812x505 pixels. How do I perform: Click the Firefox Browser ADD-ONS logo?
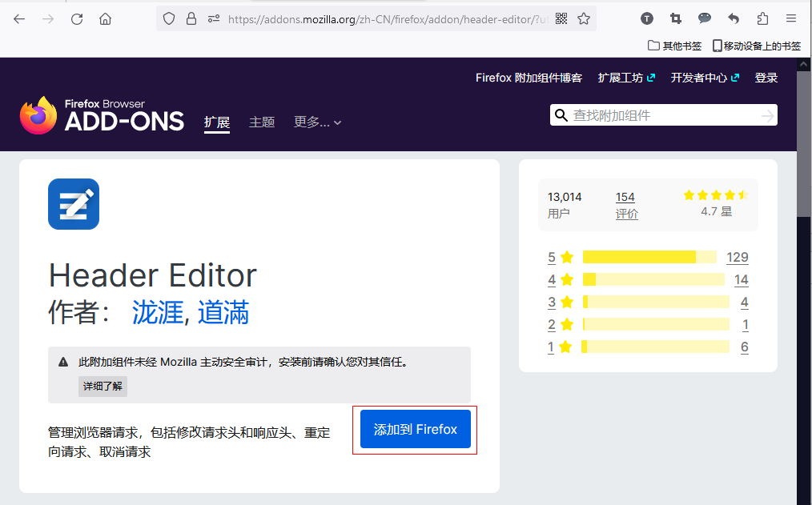coord(102,115)
